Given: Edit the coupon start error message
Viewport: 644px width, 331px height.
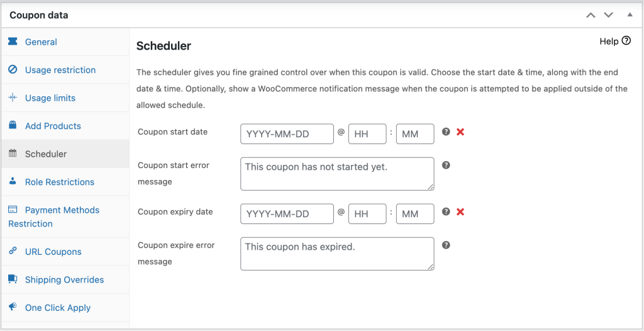Looking at the screenshot, I should coord(337,174).
